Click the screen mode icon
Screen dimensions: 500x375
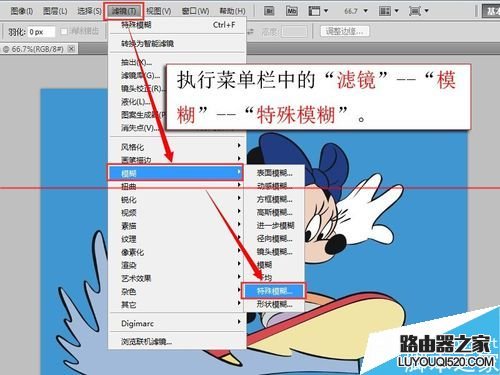[x=418, y=11]
